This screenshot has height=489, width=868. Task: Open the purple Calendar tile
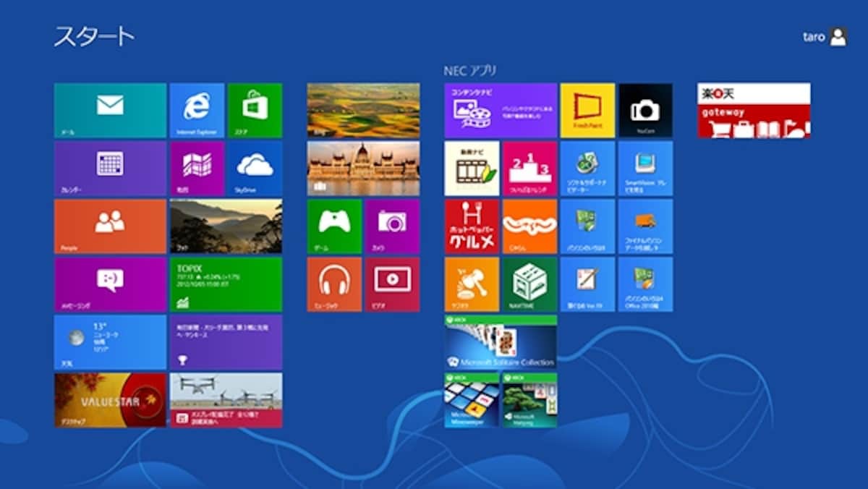tap(110, 168)
